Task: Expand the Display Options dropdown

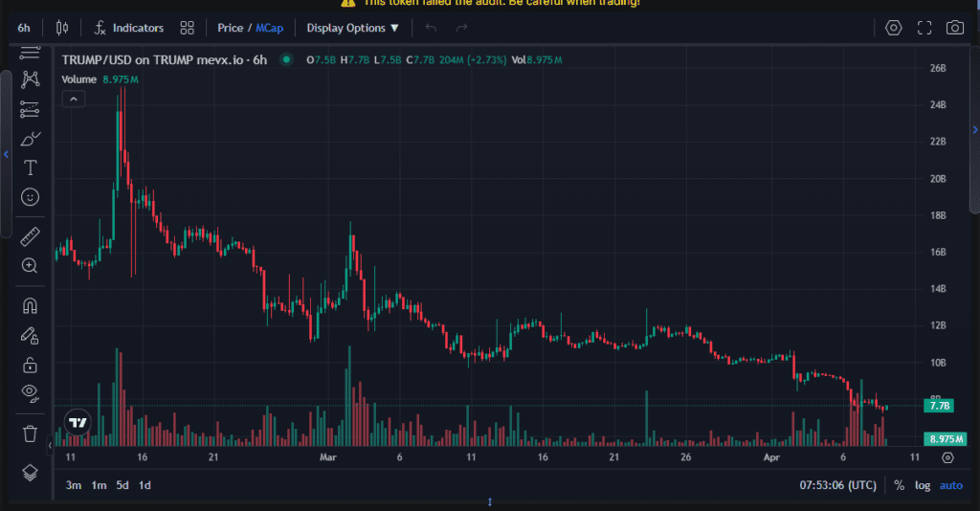Action: click(x=352, y=28)
